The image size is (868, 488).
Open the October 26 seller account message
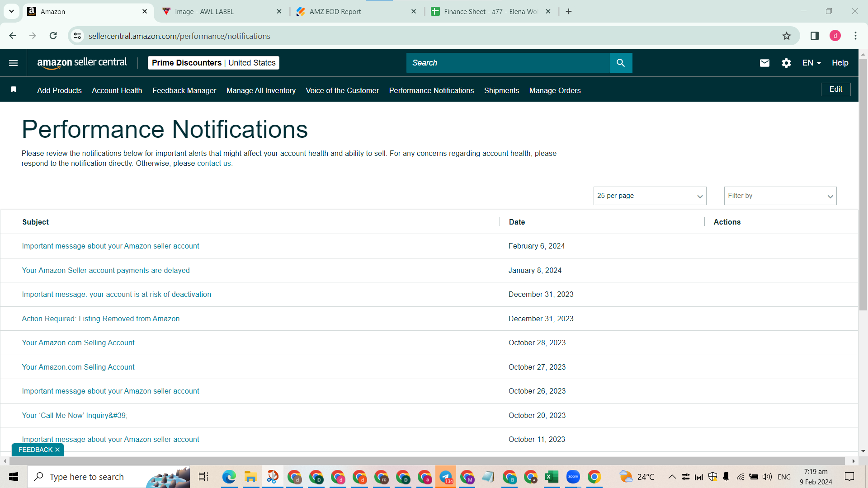[110, 391]
